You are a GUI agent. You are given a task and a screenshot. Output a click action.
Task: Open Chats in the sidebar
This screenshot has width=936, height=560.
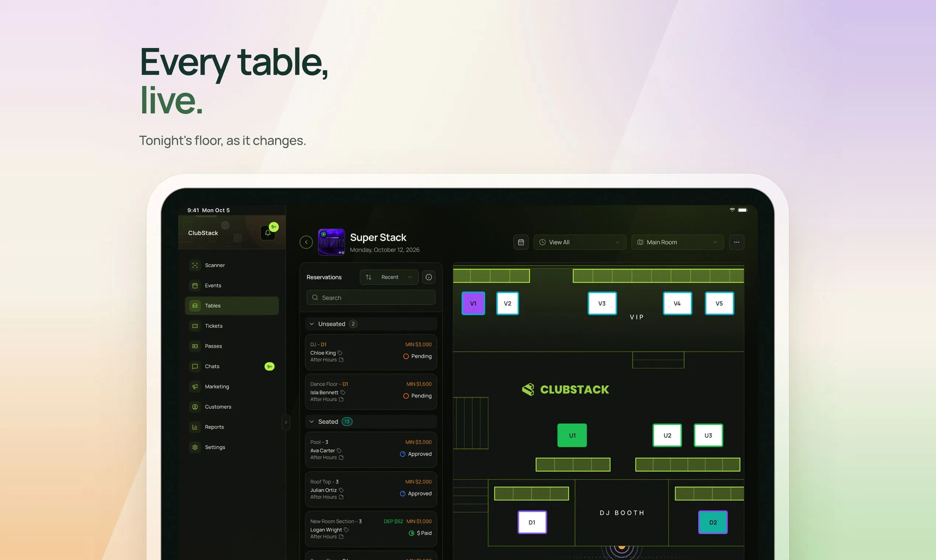coord(232,367)
